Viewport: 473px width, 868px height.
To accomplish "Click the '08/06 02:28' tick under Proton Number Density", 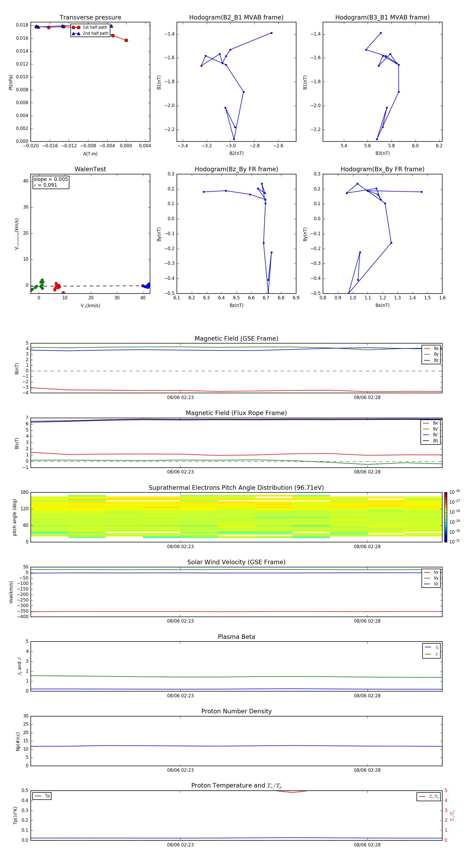I will coord(367,770).
